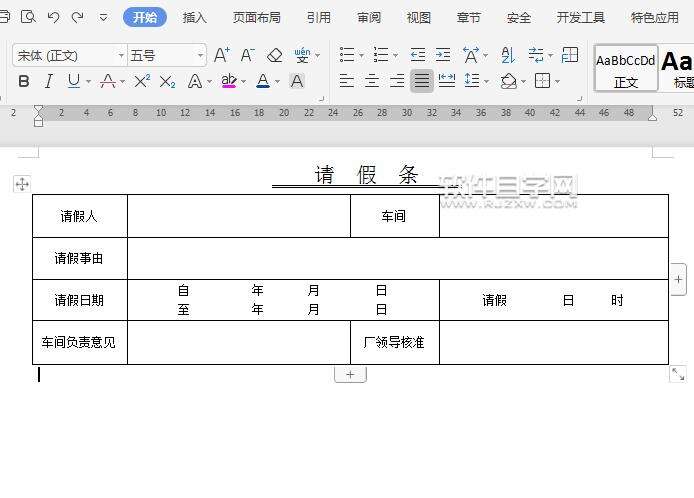Apply font color

263,81
